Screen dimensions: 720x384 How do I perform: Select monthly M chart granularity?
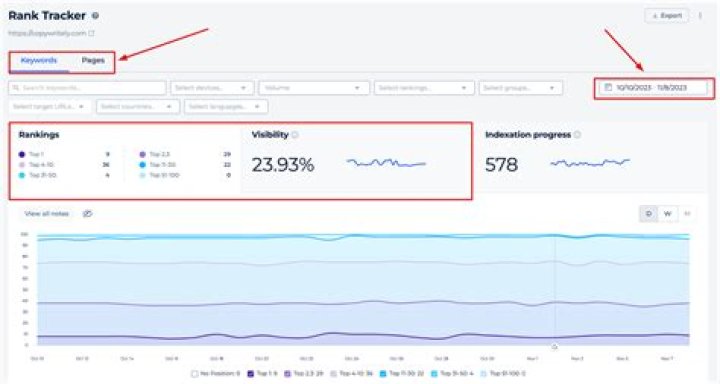point(687,214)
